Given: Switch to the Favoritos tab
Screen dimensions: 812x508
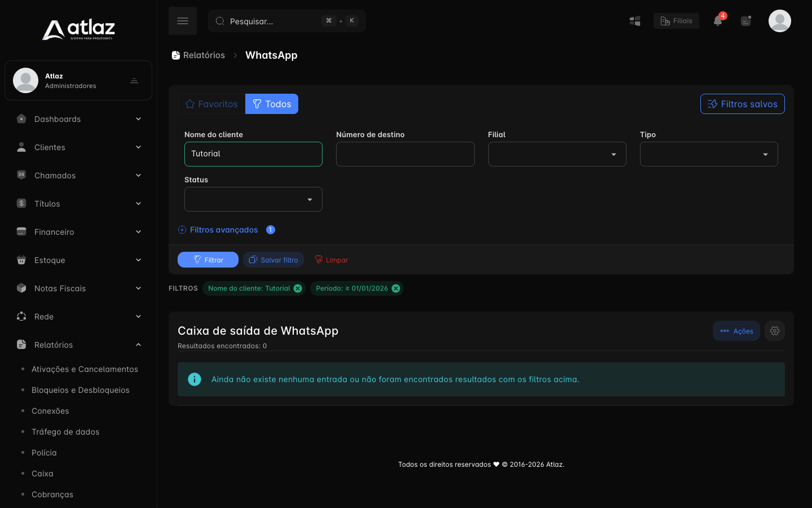Looking at the screenshot, I should (211, 104).
